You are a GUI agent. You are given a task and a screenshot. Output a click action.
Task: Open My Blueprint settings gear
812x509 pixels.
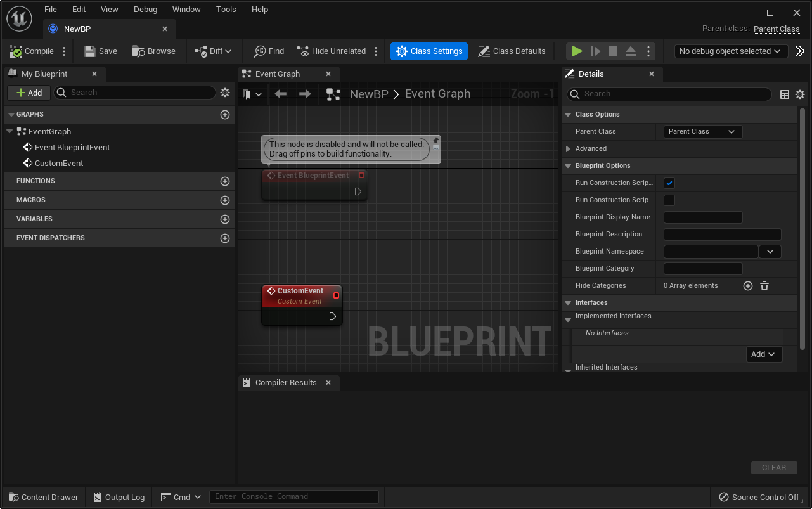click(225, 93)
